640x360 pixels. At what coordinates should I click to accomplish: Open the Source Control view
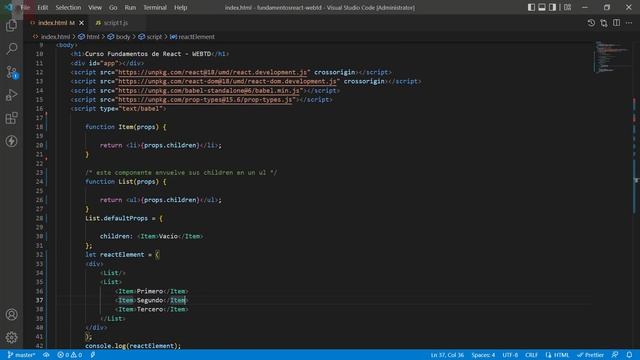tap(11, 72)
